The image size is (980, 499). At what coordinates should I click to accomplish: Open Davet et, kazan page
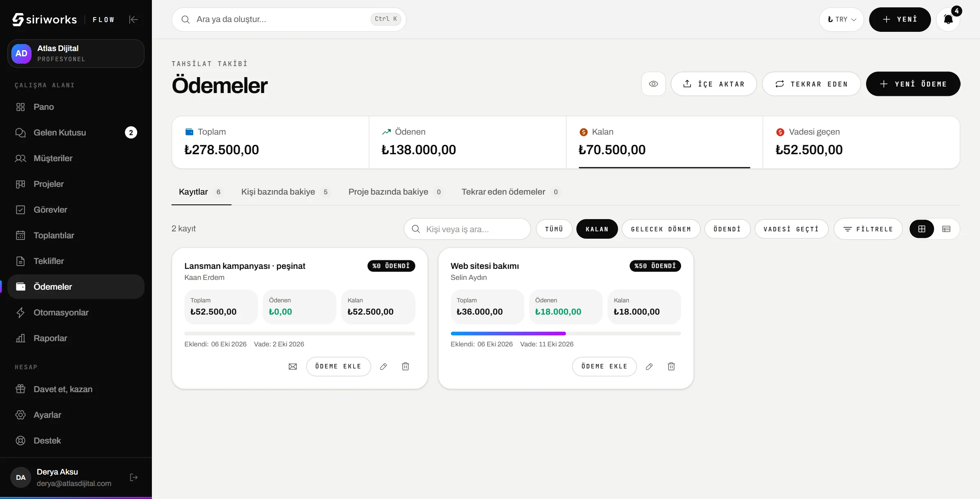tap(76, 389)
